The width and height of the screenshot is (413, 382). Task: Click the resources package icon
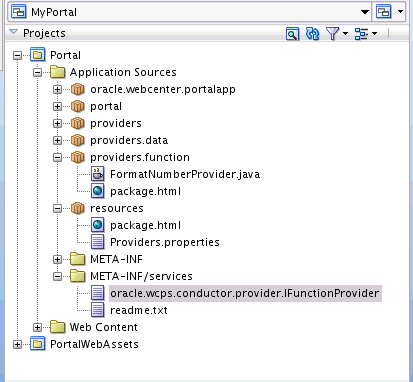(x=78, y=208)
